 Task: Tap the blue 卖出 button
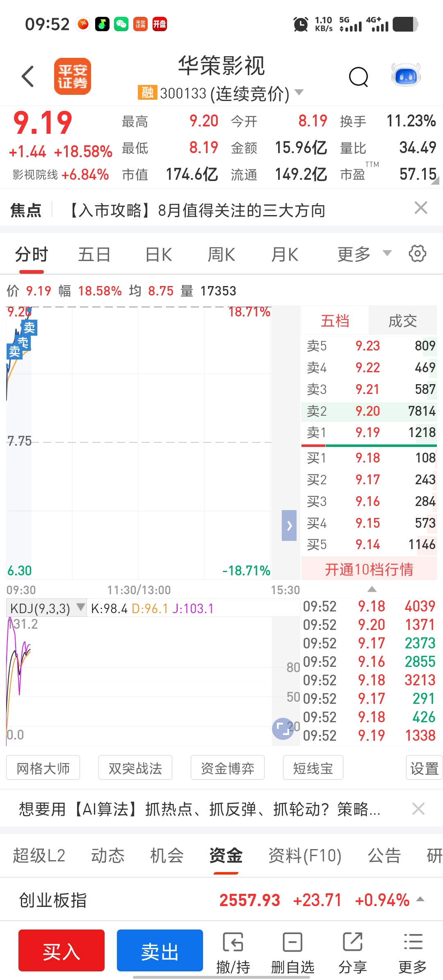tap(160, 950)
